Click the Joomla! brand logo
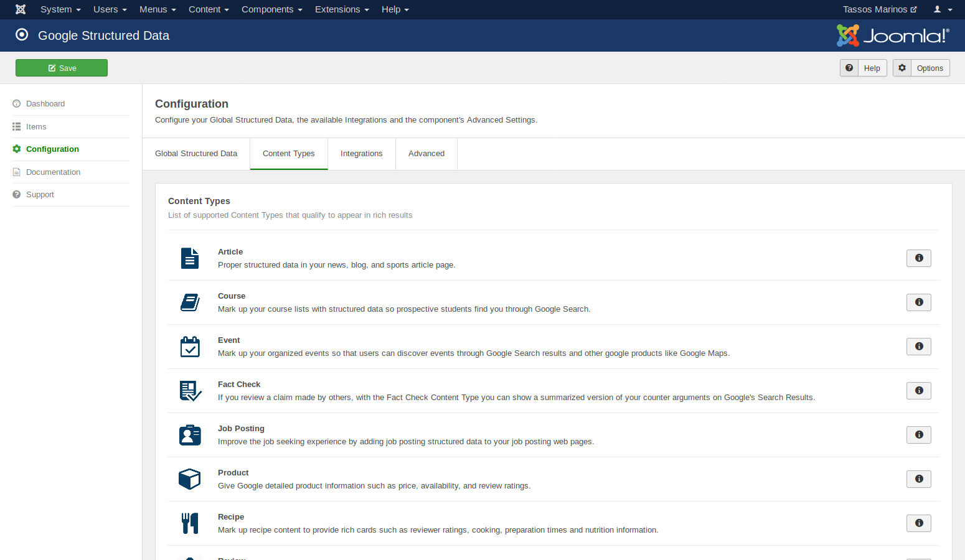The image size is (965, 560). coord(893,35)
